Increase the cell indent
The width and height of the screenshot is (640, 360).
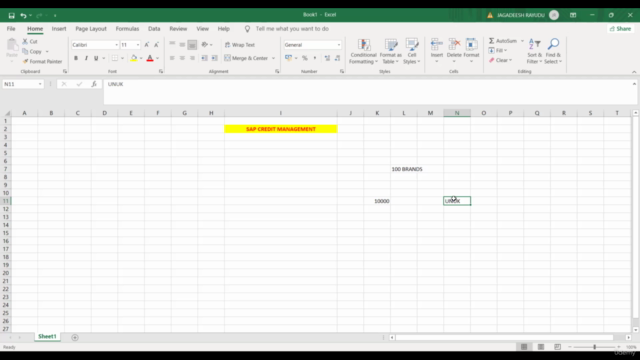[214, 58]
